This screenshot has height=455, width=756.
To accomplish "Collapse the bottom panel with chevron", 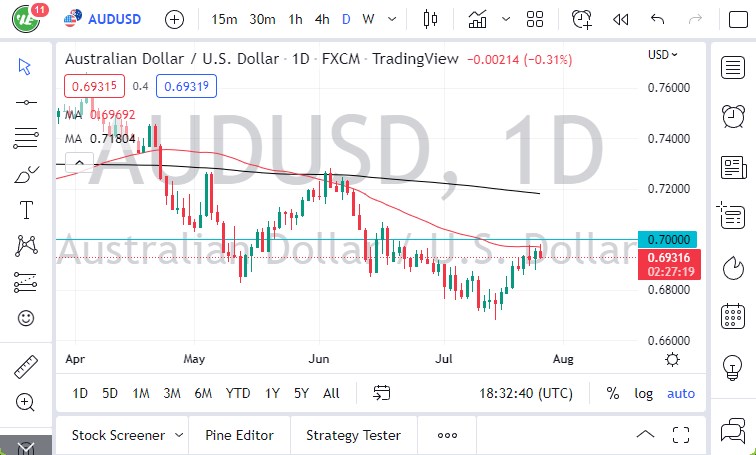I will point(645,435).
